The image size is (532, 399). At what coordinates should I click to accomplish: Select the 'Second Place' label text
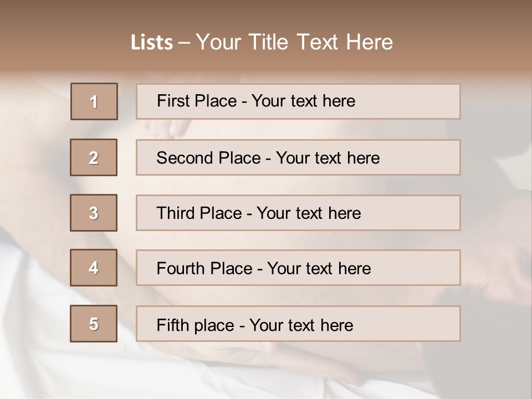[209, 158]
